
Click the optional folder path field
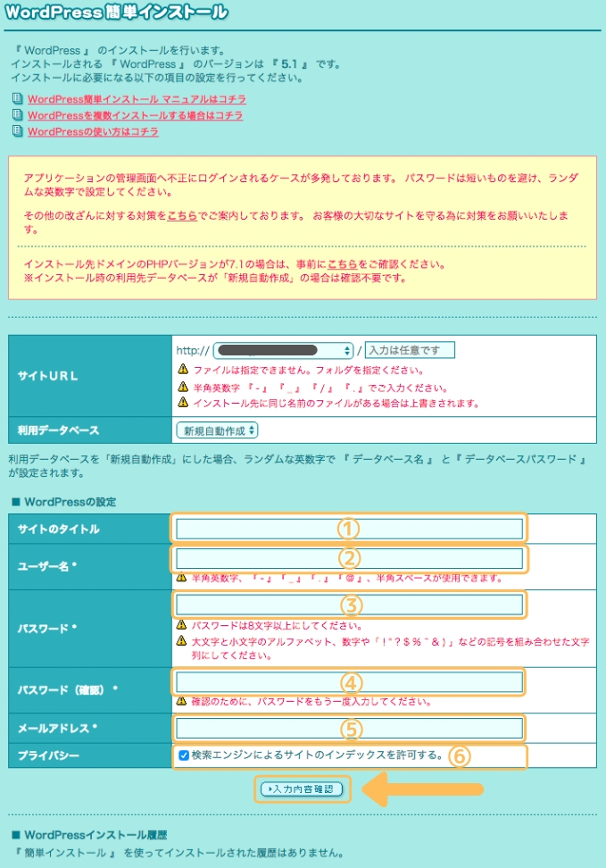(410, 350)
